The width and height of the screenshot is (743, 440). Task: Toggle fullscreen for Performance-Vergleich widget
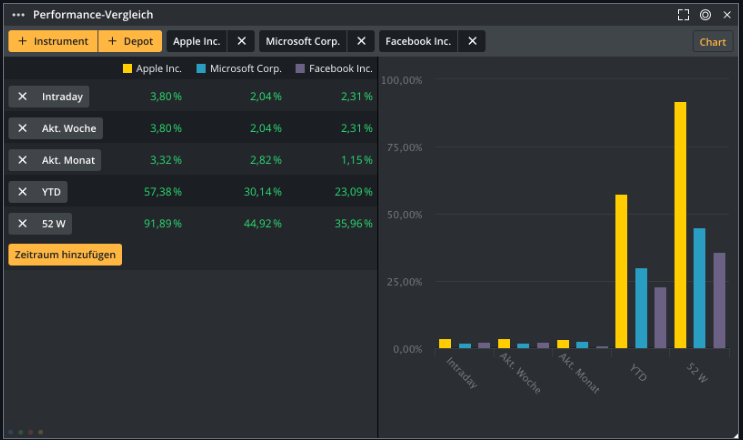click(683, 15)
